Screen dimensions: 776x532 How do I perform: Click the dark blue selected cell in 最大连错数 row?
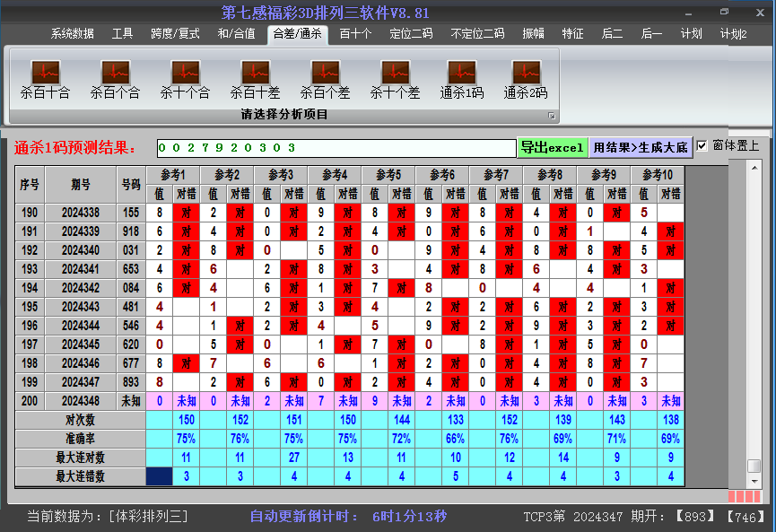tap(160, 476)
